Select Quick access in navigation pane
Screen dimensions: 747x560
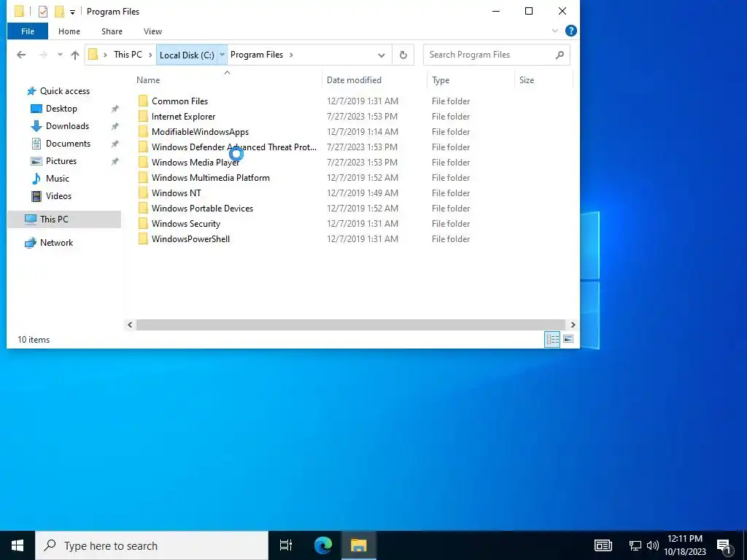tap(65, 91)
